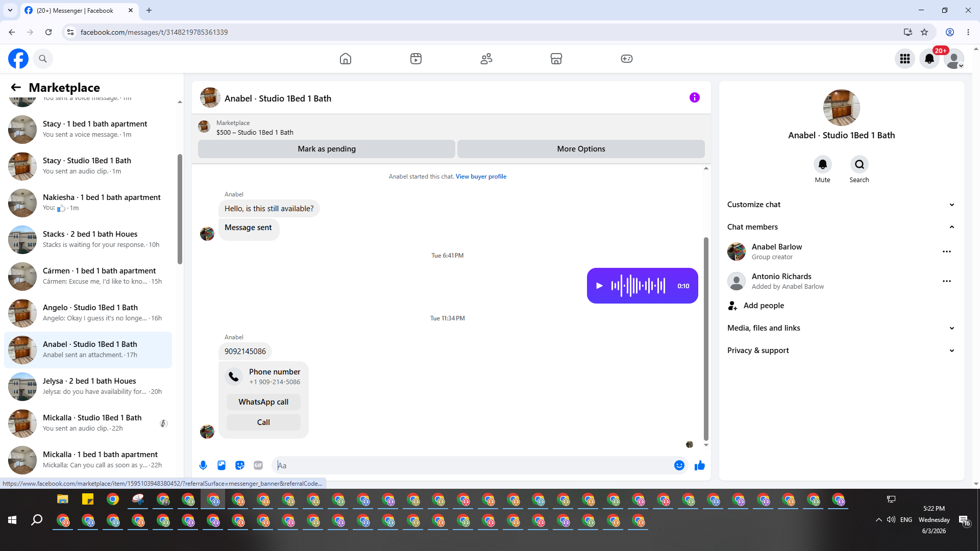The image size is (980, 551).
Task: Open the Cármen 1 bed 1 bath apartment chat
Action: [x=88, y=276]
